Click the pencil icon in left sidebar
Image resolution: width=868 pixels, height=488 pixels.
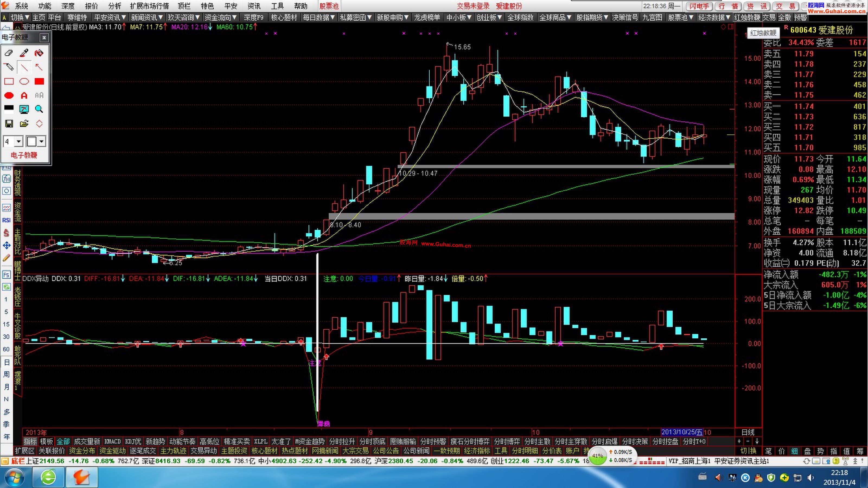coord(6,258)
